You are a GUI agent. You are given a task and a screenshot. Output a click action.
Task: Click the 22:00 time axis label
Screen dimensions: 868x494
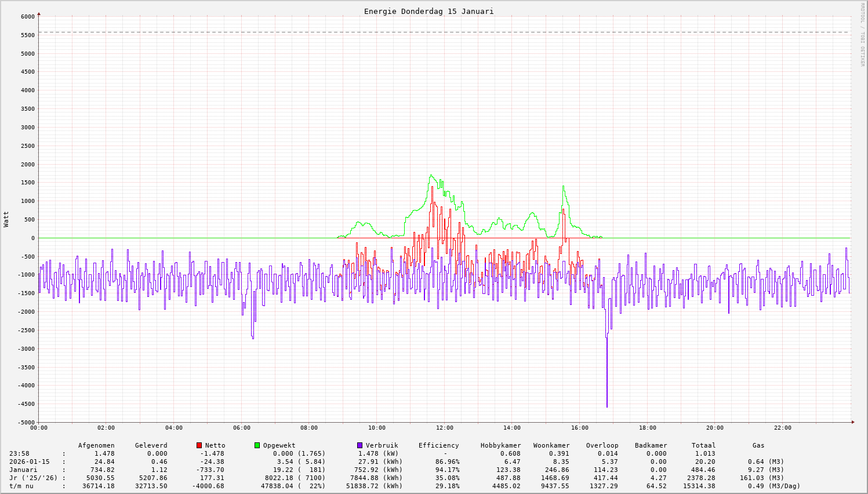point(782,428)
